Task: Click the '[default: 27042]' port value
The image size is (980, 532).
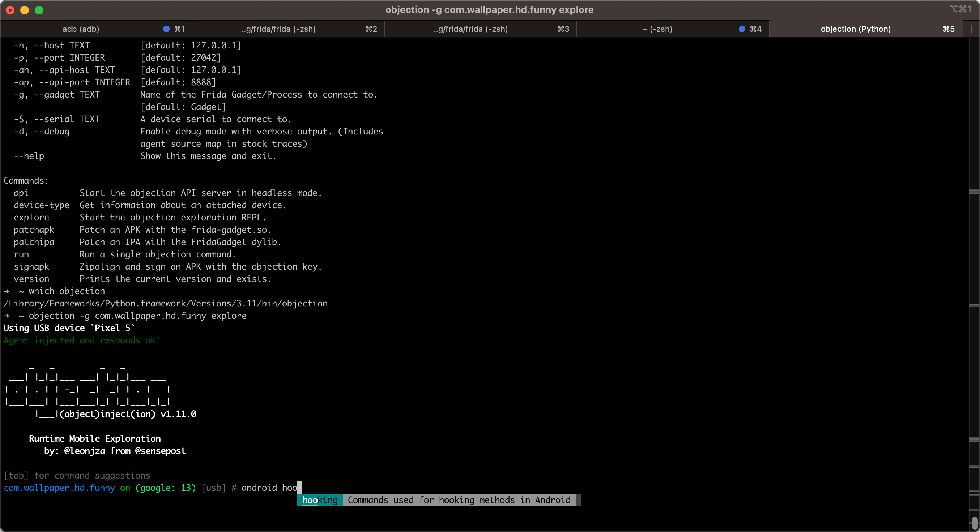Action: [x=181, y=58]
